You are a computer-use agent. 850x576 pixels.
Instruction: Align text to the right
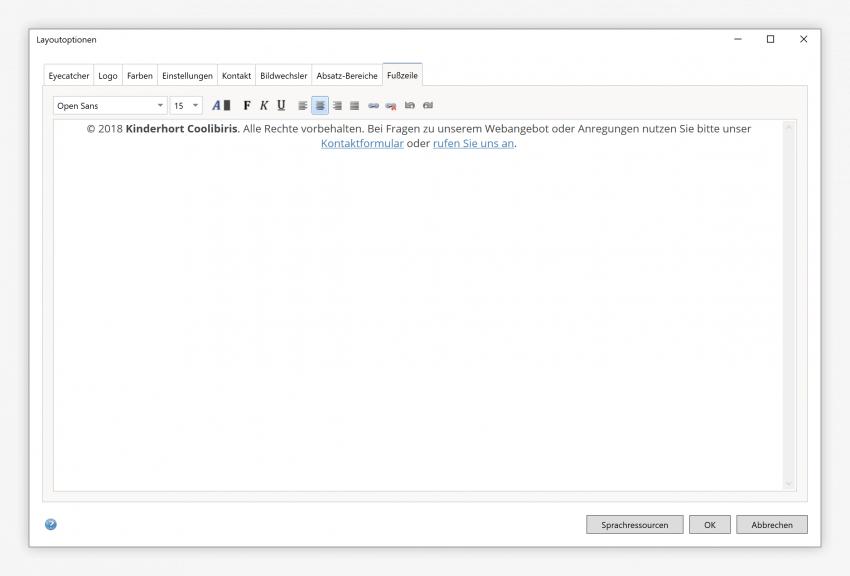click(x=337, y=105)
